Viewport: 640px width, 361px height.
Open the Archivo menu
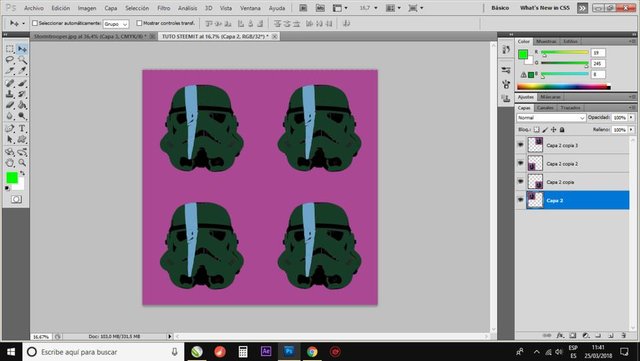click(33, 8)
